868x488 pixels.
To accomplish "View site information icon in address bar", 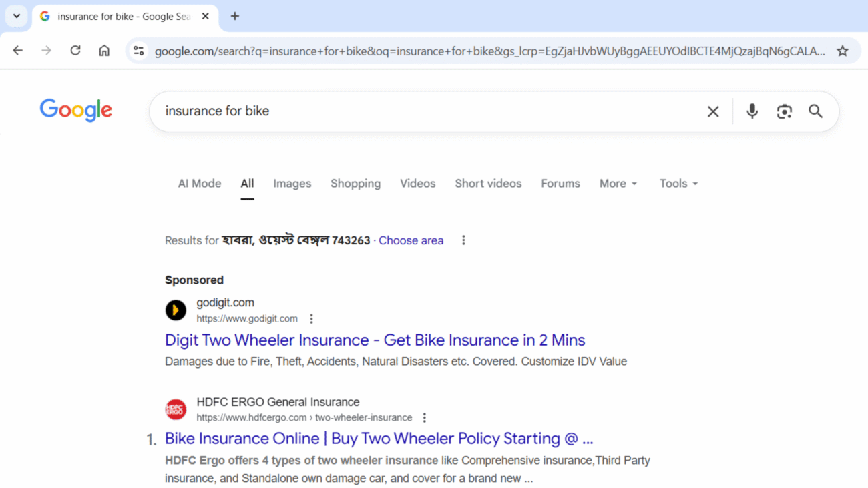I will (x=138, y=51).
